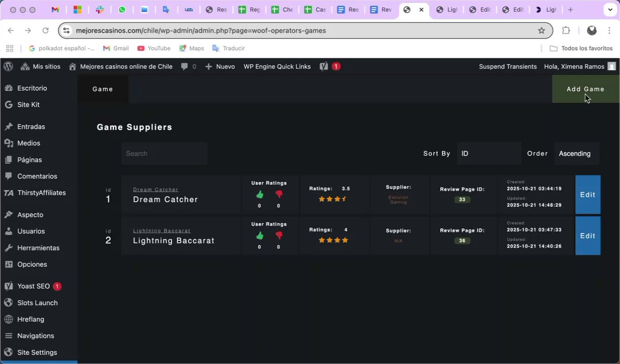The height and width of the screenshot is (364, 620).
Task: Click the Add Game button
Action: [x=586, y=89]
